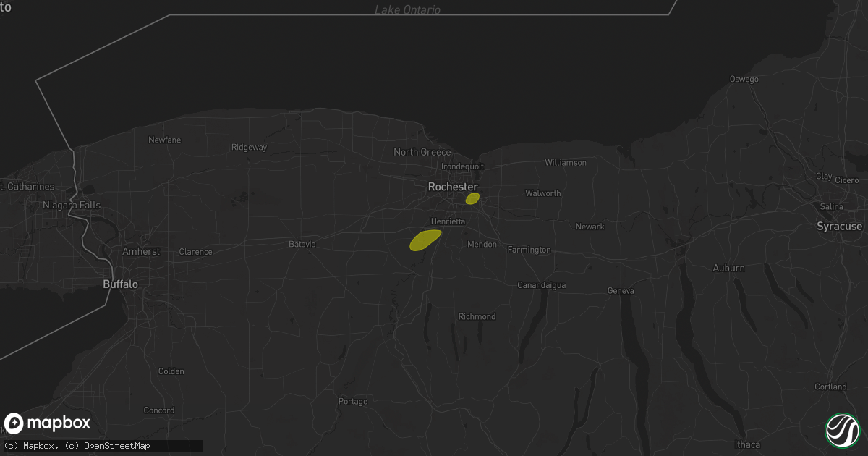Click the Walworth town label
This screenshot has width=868, height=456.
click(x=543, y=193)
